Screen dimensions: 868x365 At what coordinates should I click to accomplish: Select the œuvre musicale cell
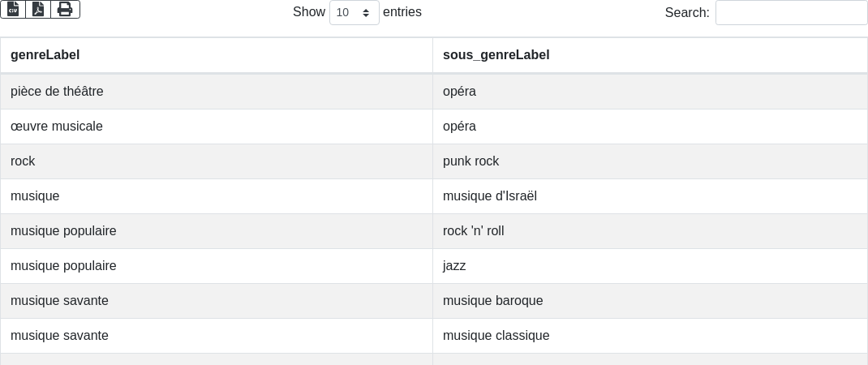217,127
